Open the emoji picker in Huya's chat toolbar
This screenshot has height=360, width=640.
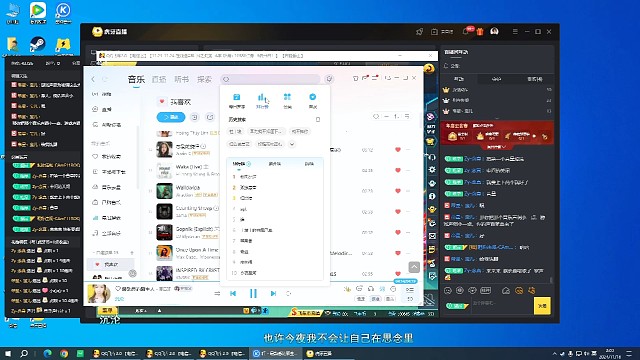pyautogui.click(x=448, y=291)
